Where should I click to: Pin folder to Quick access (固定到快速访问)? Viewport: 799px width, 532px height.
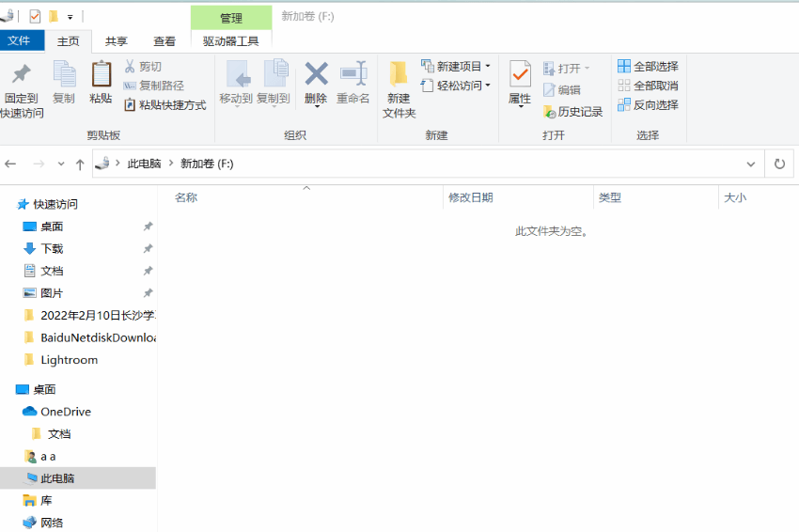click(22, 91)
